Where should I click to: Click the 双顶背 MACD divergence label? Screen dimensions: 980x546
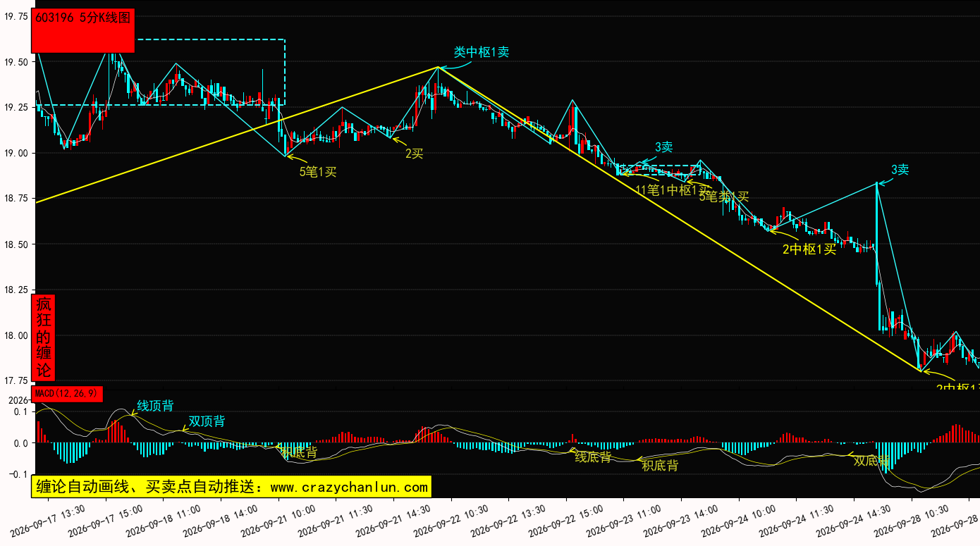(207, 422)
